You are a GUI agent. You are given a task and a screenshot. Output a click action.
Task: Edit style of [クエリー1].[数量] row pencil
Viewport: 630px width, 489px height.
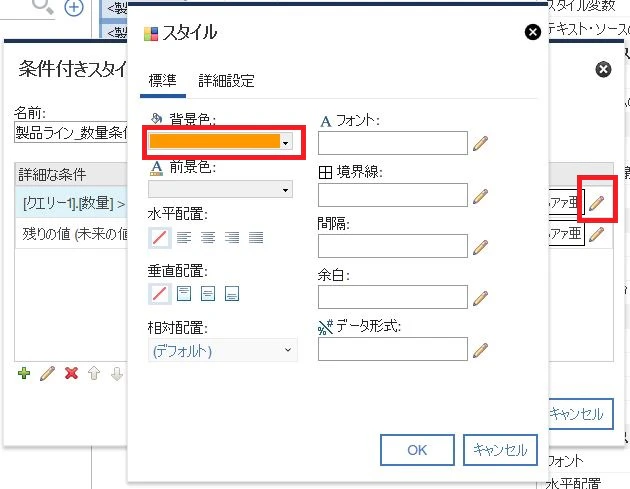point(597,203)
